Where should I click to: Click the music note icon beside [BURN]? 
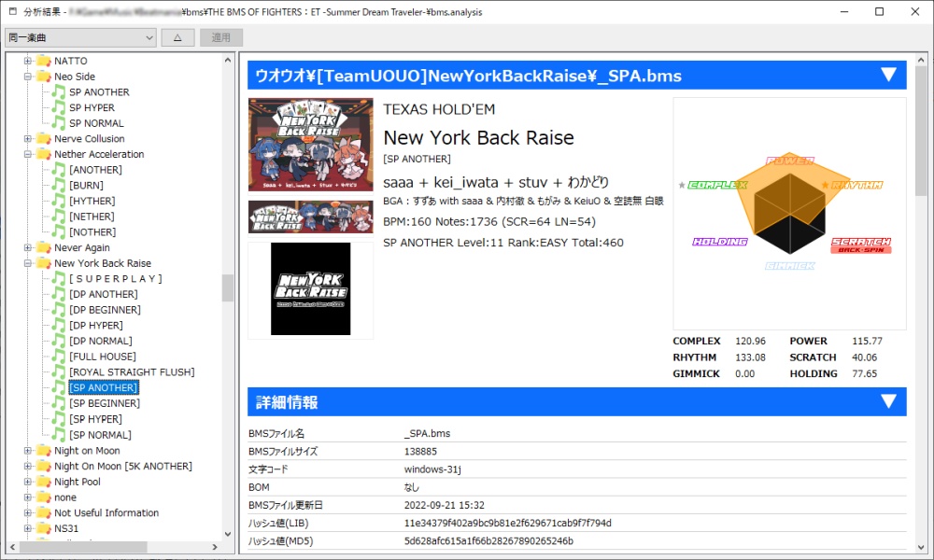tap(58, 185)
